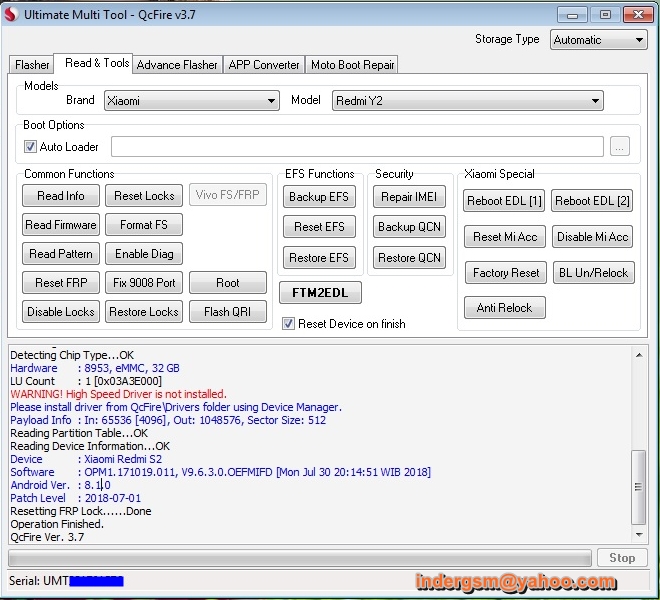
Task: Click the 'Operation Finished.' log line
Action: point(57,524)
